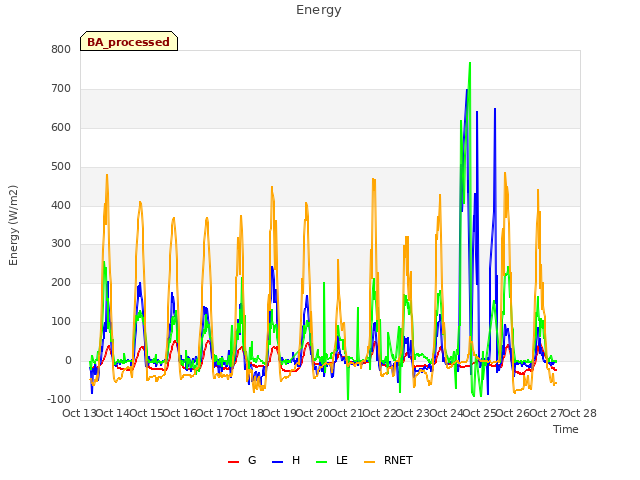
Task: Click the Oct 13 x-axis date label
Action: tap(79, 413)
